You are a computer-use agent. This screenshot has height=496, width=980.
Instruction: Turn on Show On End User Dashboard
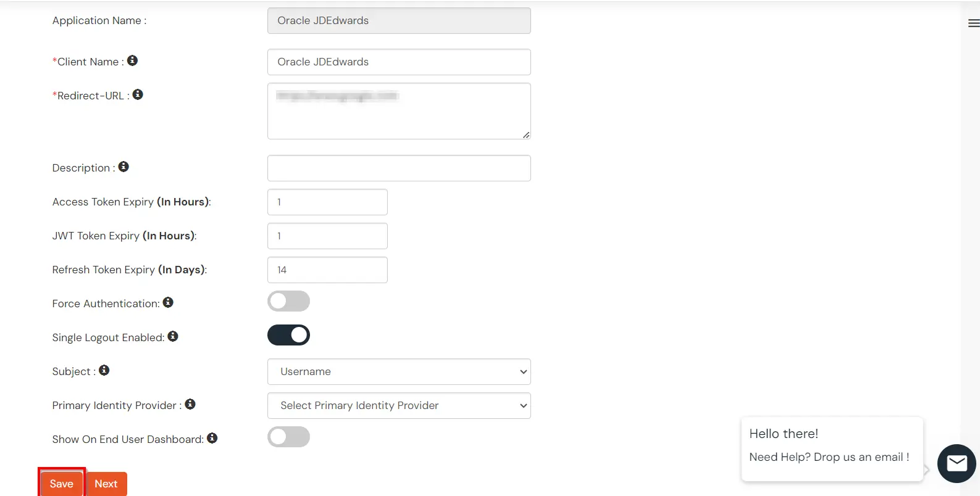click(288, 437)
